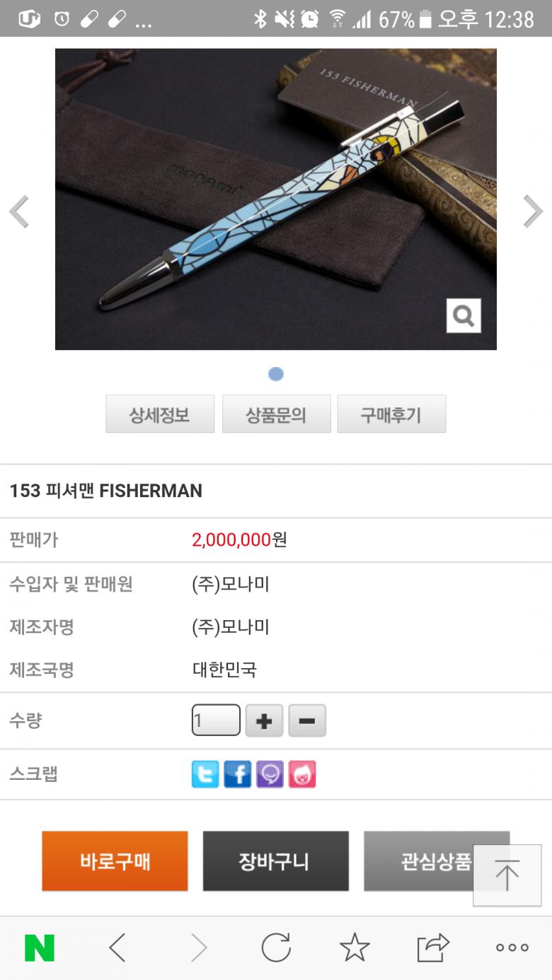The image size is (552, 980).
Task: Tap the magnifier zoom icon on product image
Action: (464, 315)
